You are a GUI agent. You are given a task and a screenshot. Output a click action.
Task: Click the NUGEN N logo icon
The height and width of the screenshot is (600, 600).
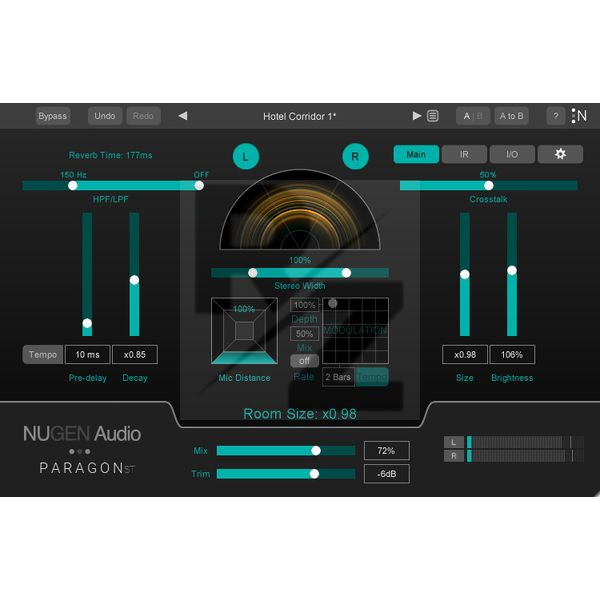(x=579, y=116)
